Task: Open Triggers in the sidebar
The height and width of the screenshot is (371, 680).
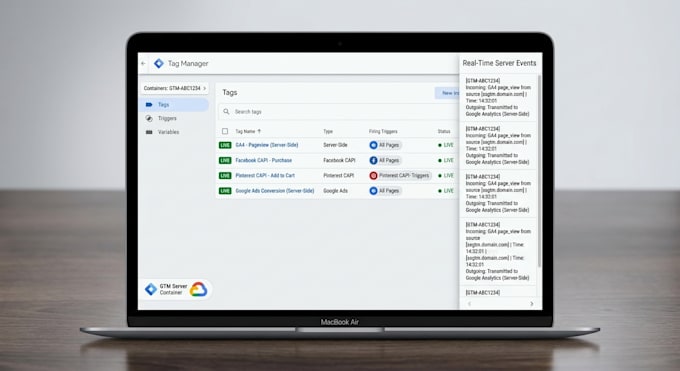Action: point(167,118)
